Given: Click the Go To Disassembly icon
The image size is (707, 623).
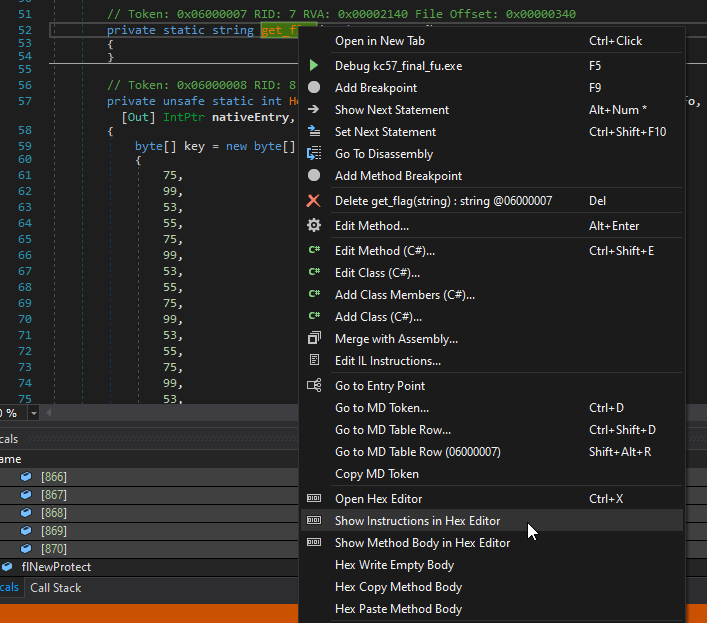Looking at the screenshot, I should 314,154.
